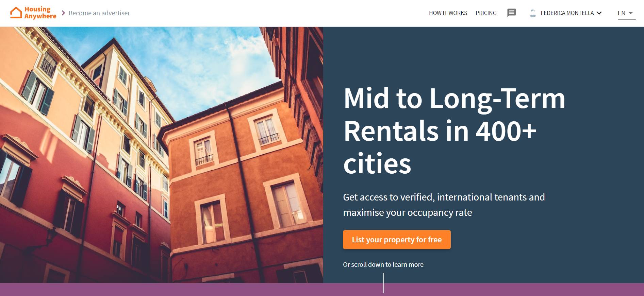Expand the Federica Montella account dropdown arrow
The width and height of the screenshot is (644, 296).
tap(599, 13)
